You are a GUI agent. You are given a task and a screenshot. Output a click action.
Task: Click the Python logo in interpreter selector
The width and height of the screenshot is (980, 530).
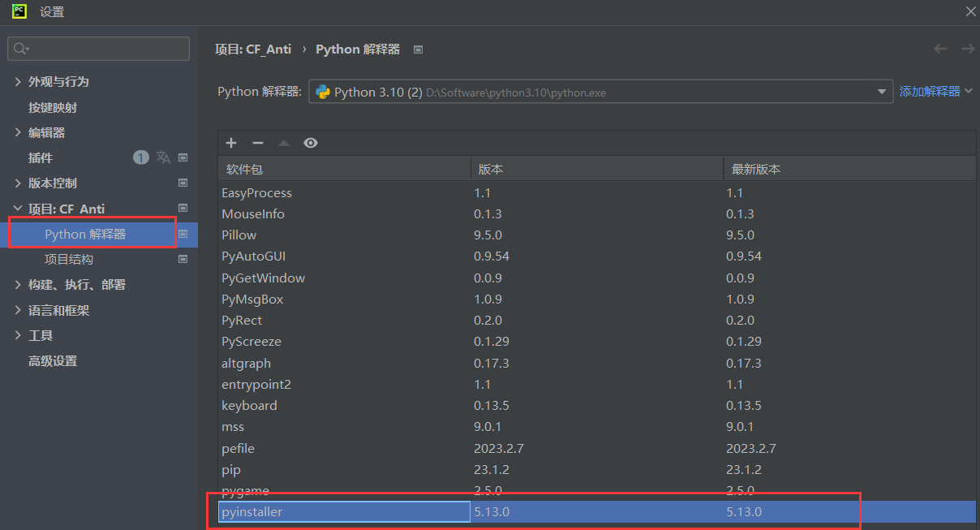pos(322,92)
